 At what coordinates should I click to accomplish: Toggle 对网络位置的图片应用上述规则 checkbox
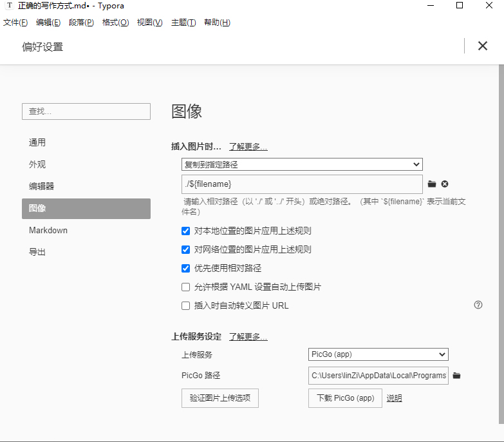(x=186, y=249)
